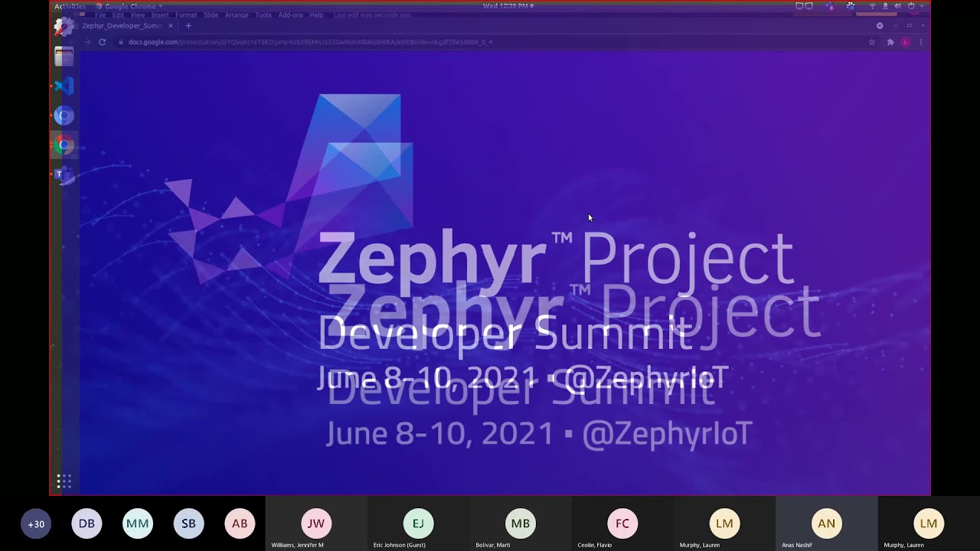Open the Format menu
Screen dimensions: 980x551
pos(186,15)
